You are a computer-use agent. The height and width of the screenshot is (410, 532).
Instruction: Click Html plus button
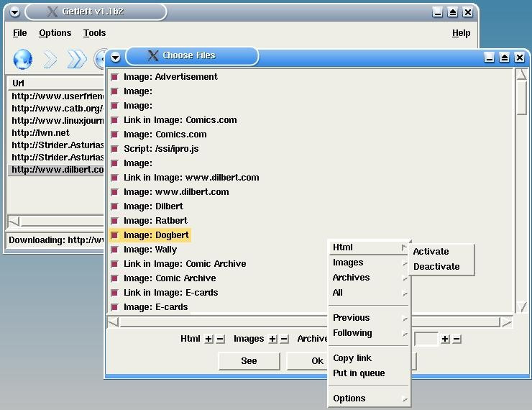point(208,339)
